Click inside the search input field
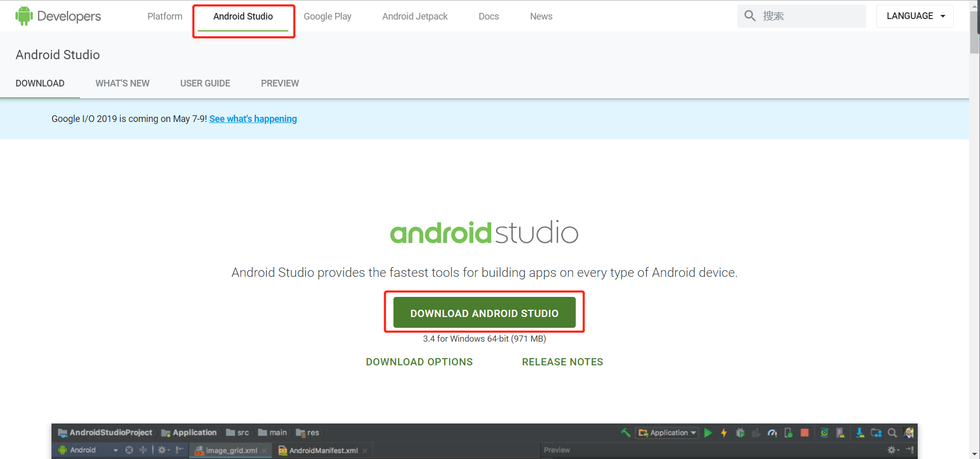The width and height of the screenshot is (980, 459). pos(802,16)
